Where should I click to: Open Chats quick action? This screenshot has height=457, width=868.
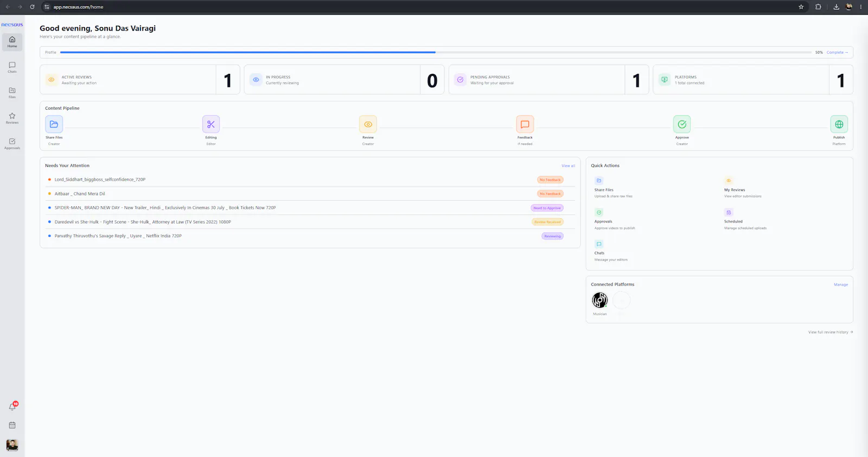(x=611, y=251)
